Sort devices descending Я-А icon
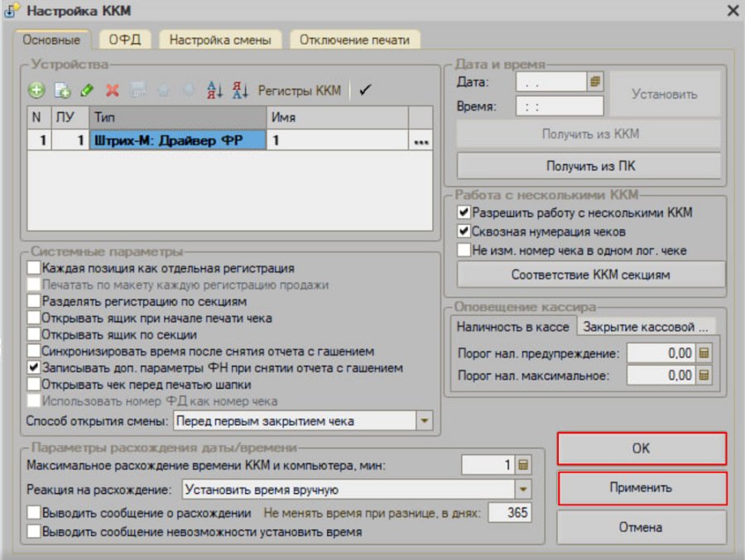The image size is (745, 560). pyautogui.click(x=240, y=90)
